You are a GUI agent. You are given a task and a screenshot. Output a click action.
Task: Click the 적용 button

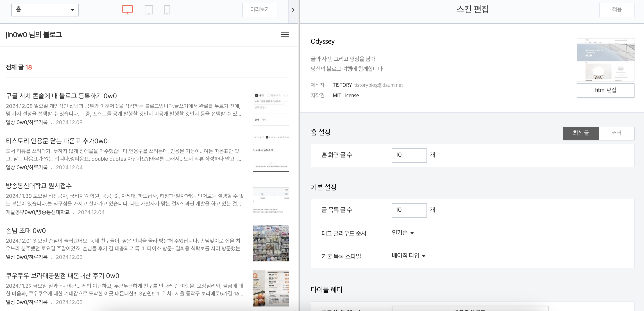coord(617,10)
